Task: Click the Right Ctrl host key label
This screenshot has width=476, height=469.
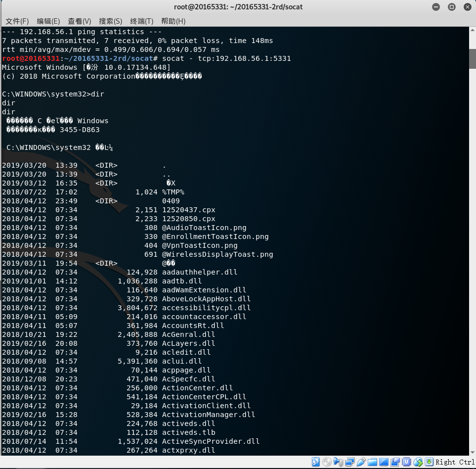Action: 455,462
